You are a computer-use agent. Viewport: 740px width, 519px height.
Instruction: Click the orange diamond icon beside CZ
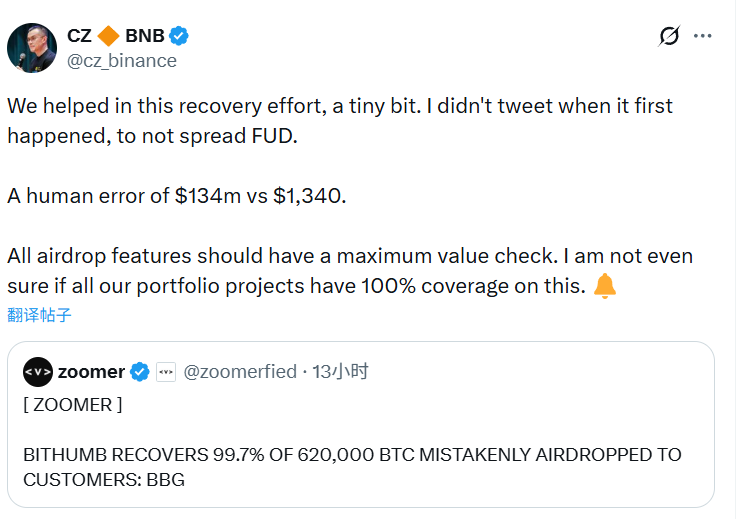pos(108,36)
